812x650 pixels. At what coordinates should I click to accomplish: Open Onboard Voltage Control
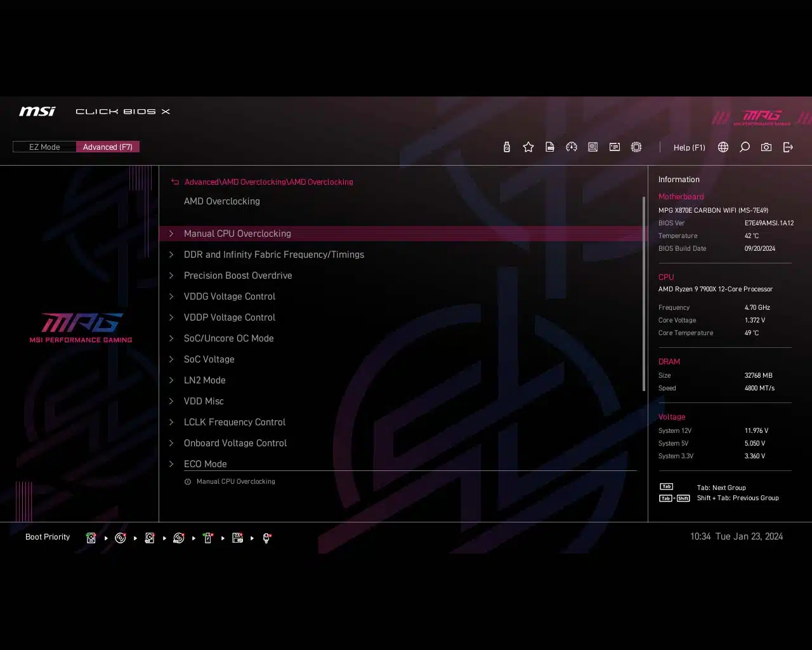pos(403,443)
